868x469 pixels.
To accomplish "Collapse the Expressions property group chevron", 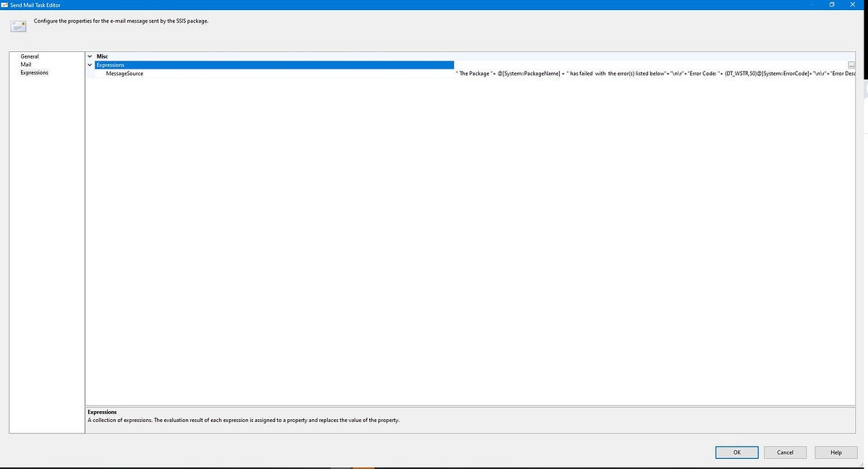I will click(x=89, y=64).
